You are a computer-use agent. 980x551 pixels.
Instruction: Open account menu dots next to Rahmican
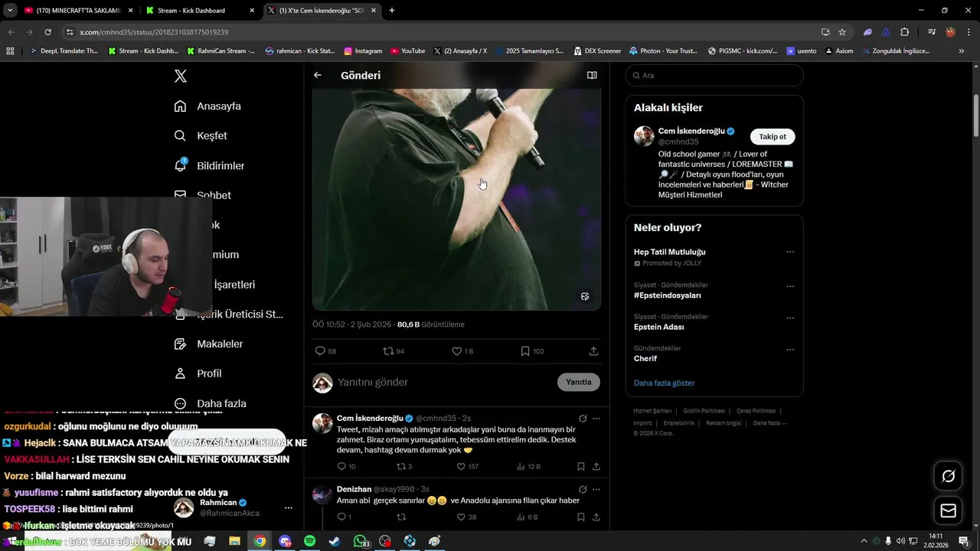coord(289,507)
